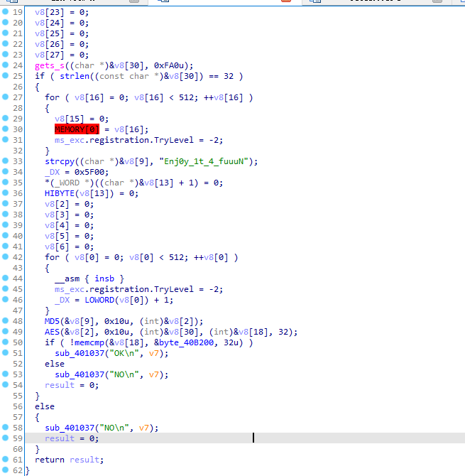The height and width of the screenshot is (476, 465).
Task: Click breakpoint dot beside line 30 MEMORY[0]
Action: point(6,129)
